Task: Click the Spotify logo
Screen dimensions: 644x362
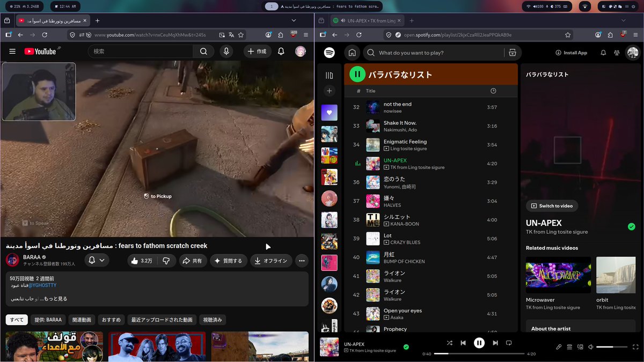Action: click(x=330, y=53)
